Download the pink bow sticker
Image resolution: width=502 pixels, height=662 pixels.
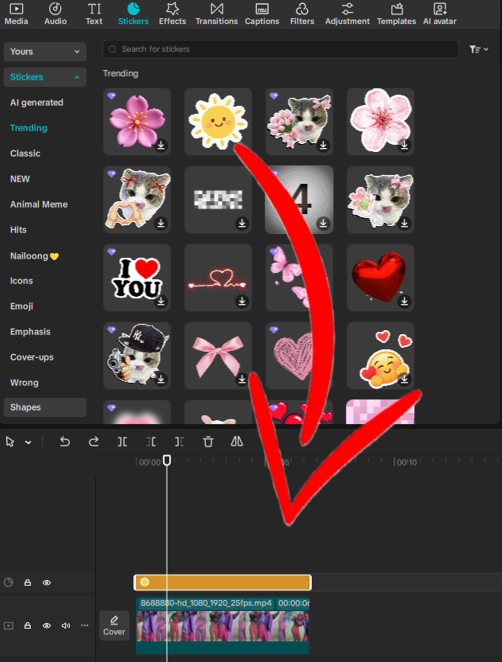(x=242, y=379)
